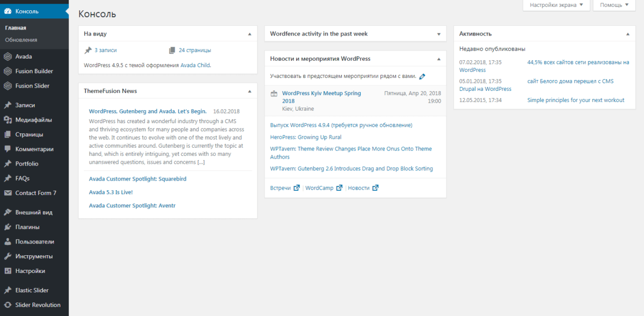
Task: Click the Записи pin icon in sidebar
Action: click(8, 105)
